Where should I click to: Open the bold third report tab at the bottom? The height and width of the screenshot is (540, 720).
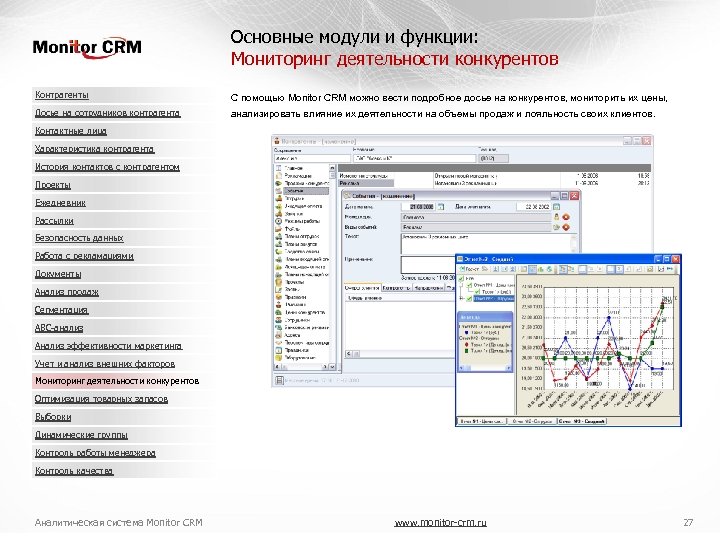click(x=581, y=421)
